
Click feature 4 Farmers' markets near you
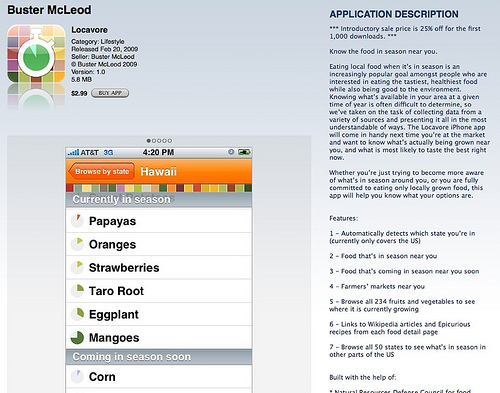(x=377, y=286)
